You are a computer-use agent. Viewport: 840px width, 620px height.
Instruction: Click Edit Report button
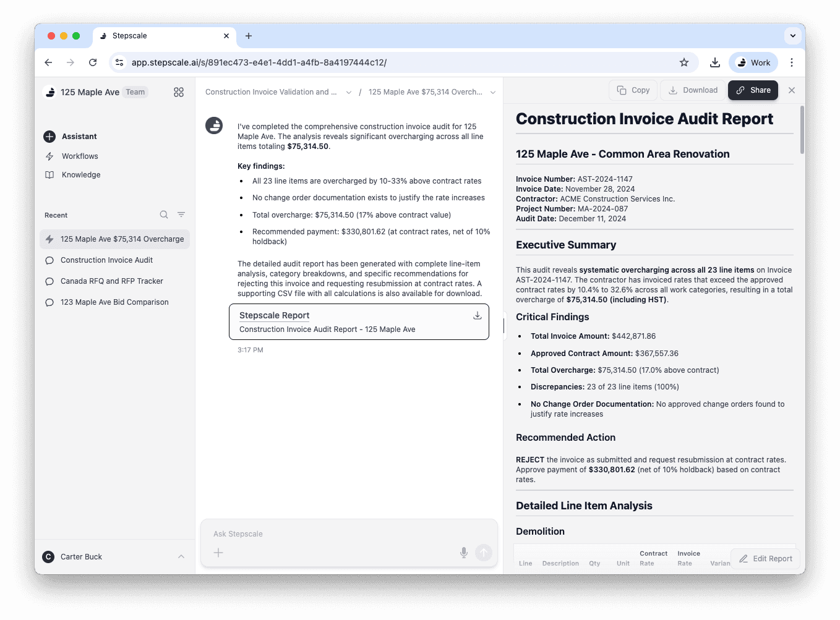click(765, 559)
